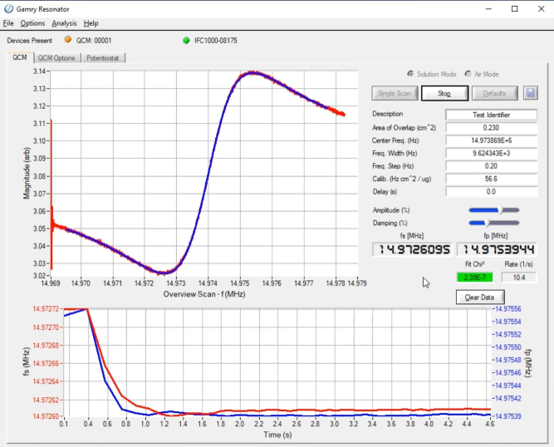The image size is (554, 447).
Task: Click the fs MHz readout display
Action: (x=412, y=249)
